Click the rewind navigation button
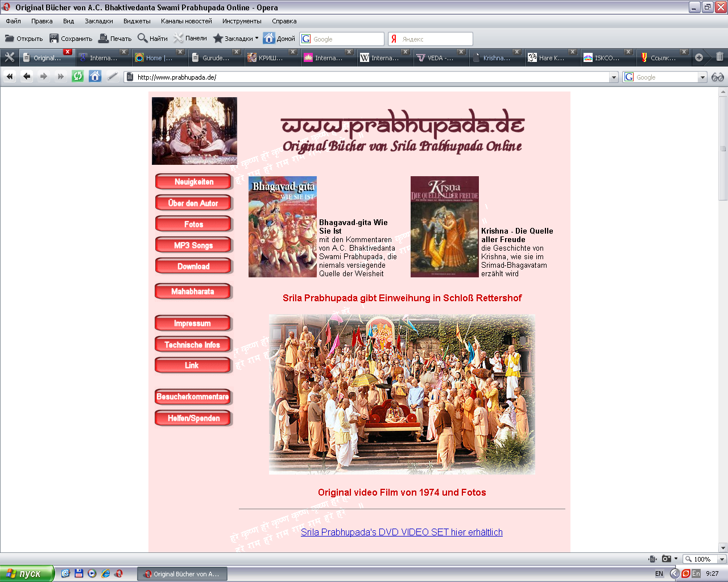 [10, 76]
